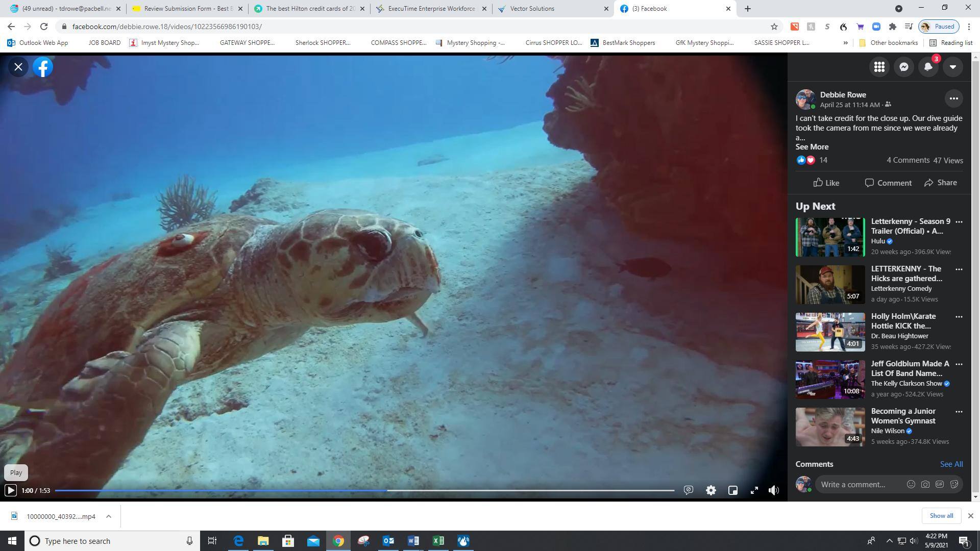This screenshot has height=551, width=980.
Task: Open the Facebook apps grid menu
Action: click(x=879, y=67)
